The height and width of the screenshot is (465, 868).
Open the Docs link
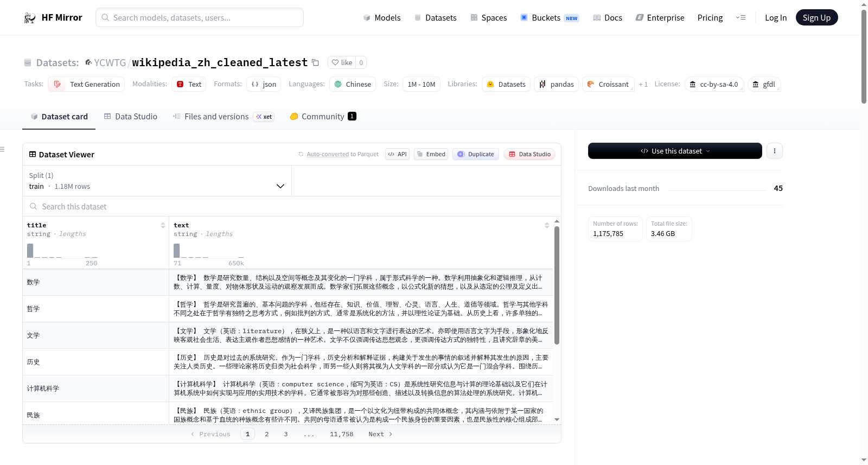click(607, 17)
